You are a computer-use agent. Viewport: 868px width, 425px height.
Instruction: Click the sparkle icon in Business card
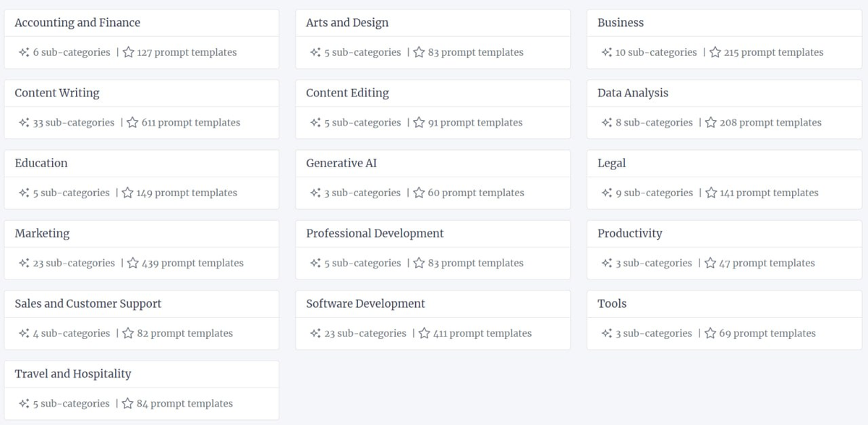[x=607, y=52]
